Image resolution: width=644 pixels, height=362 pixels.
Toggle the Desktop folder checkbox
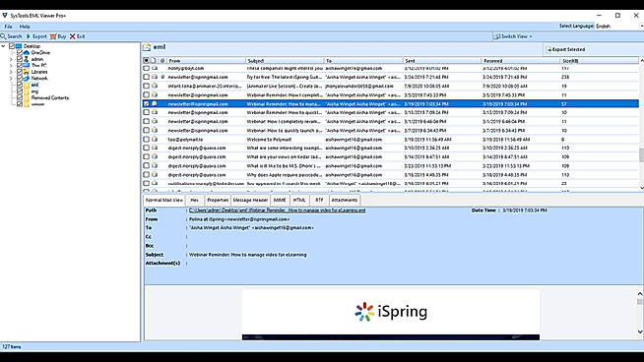pyautogui.click(x=12, y=46)
